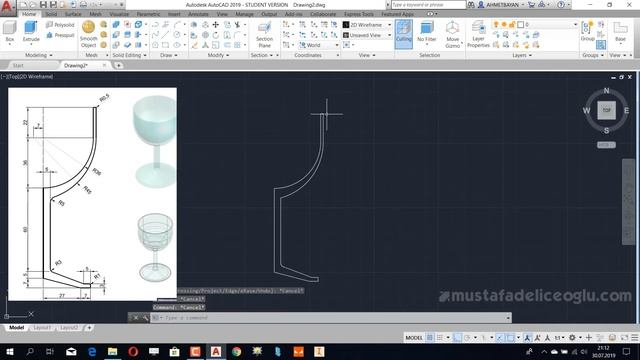Open the Surface ribbon tab
Viewport: 640px width, 360px height.
point(73,14)
